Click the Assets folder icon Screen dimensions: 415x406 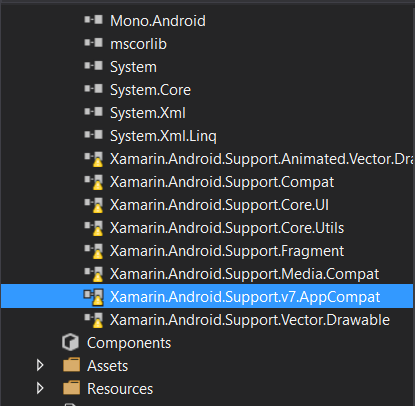pos(71,365)
